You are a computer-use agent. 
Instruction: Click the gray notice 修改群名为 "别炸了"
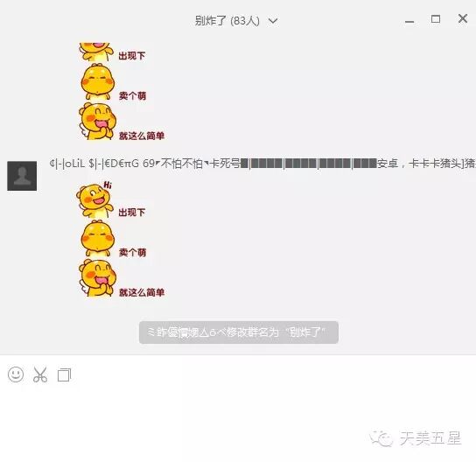(x=239, y=332)
